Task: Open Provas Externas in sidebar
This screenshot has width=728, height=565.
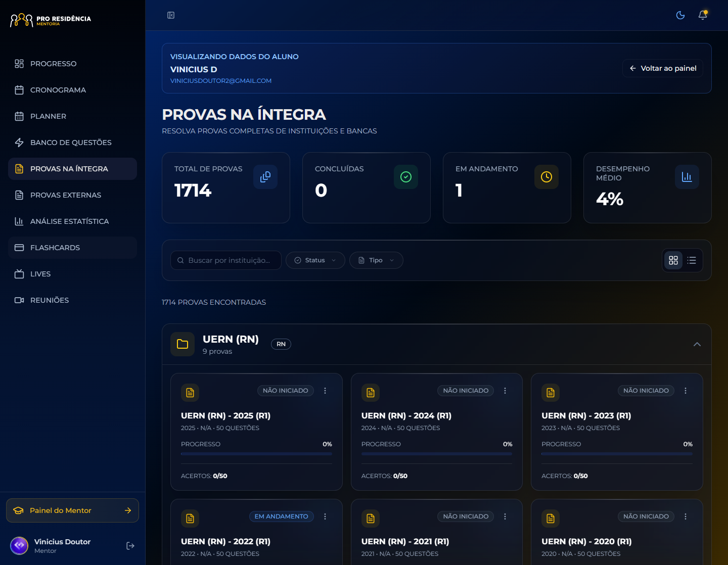Action: coord(72,195)
